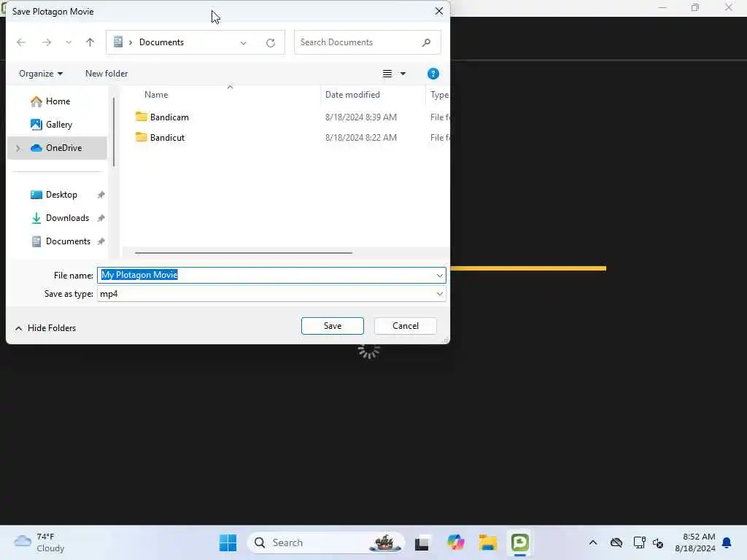Click the Cancel button

tap(406, 326)
